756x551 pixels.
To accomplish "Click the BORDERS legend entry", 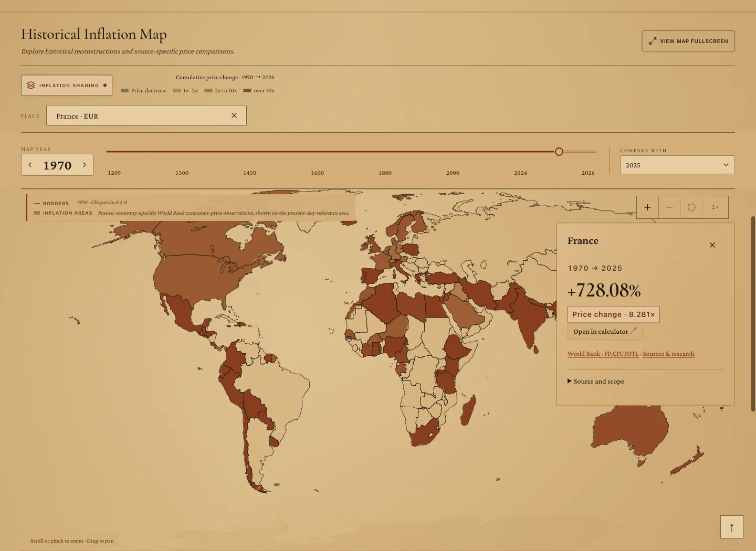I will pyautogui.click(x=51, y=203).
